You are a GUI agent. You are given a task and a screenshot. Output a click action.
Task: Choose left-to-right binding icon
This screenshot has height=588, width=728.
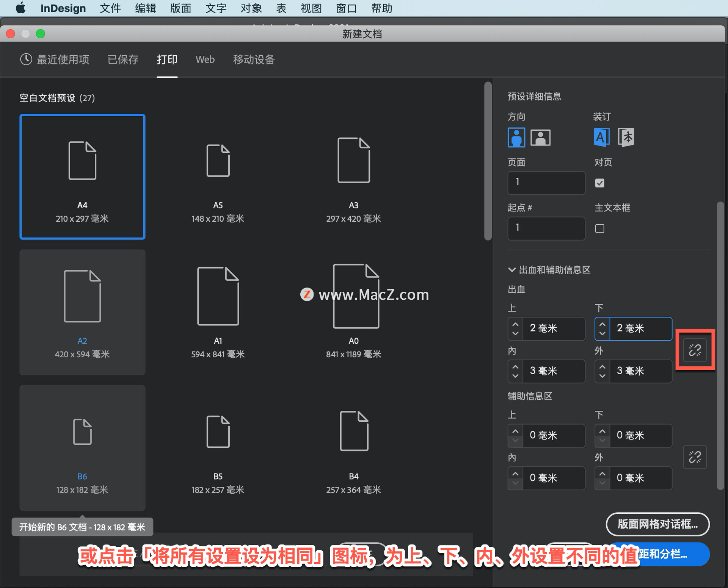click(x=602, y=137)
